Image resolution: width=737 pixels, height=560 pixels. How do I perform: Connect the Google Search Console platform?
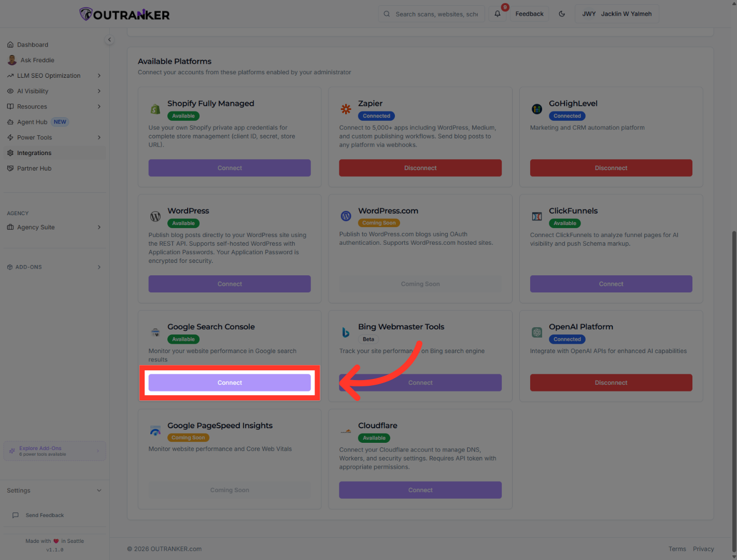(x=230, y=383)
